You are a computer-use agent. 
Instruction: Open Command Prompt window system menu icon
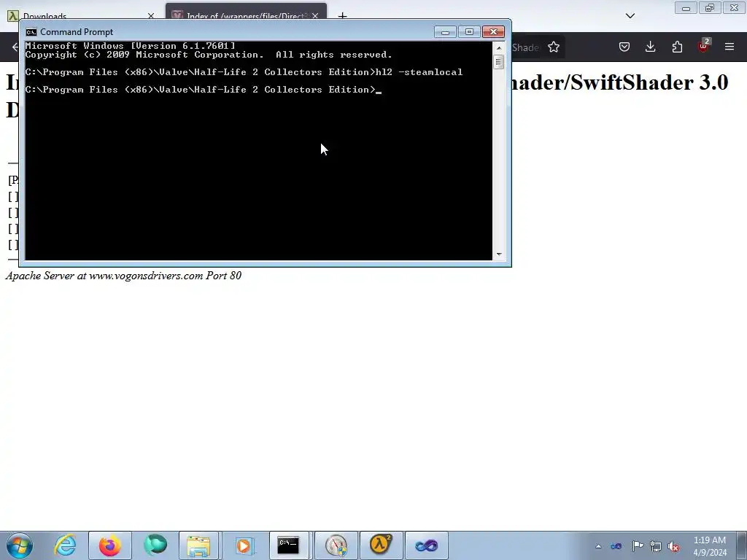tap(31, 32)
